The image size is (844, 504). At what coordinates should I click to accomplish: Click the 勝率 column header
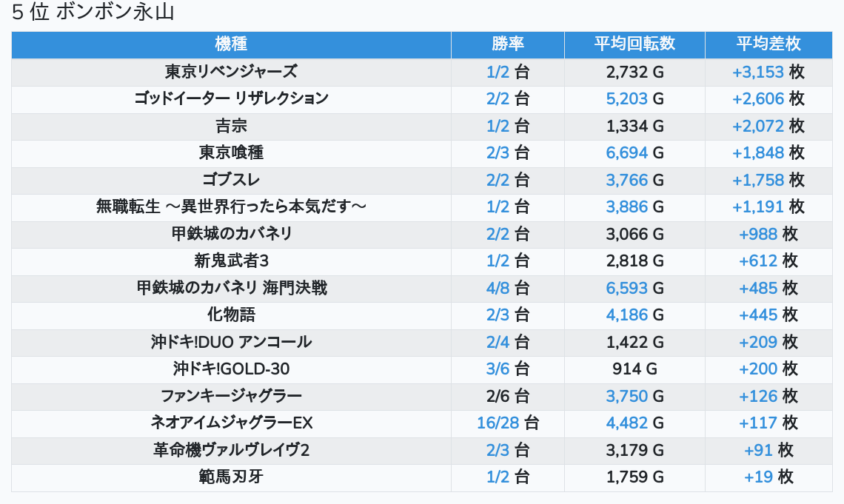click(x=508, y=44)
